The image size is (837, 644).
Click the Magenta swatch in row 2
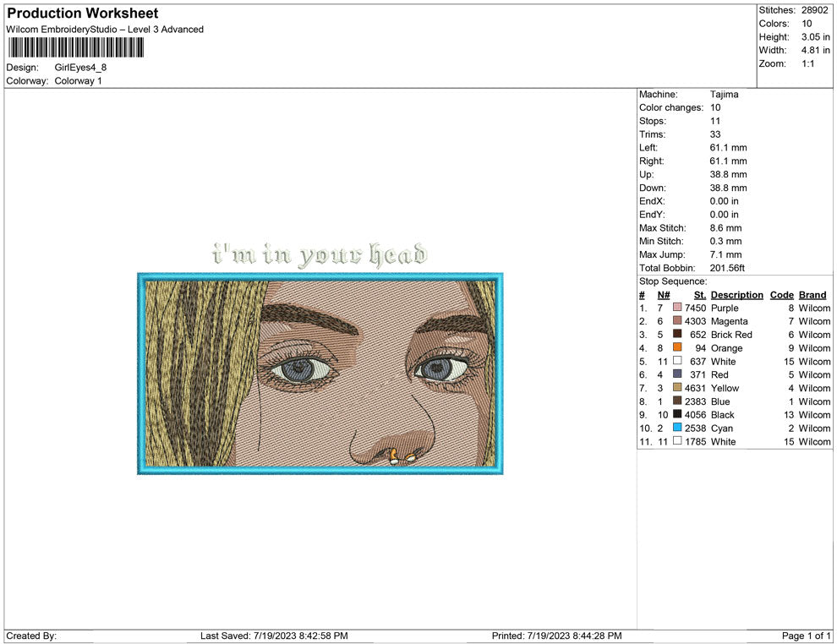click(x=676, y=321)
